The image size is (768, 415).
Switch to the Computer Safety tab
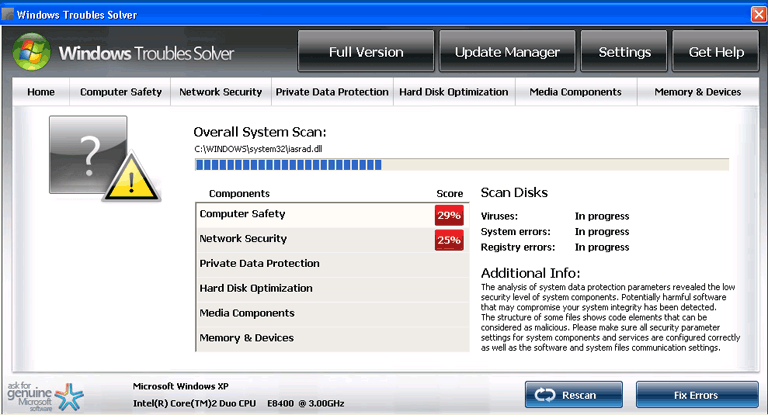click(121, 92)
